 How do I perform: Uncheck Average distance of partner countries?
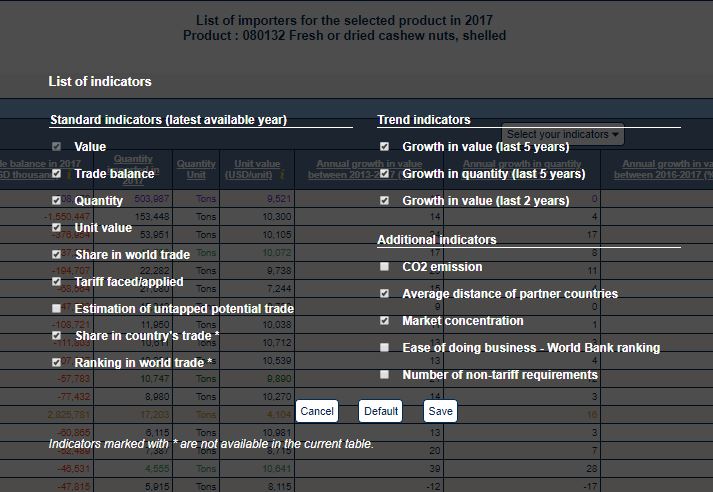(385, 294)
